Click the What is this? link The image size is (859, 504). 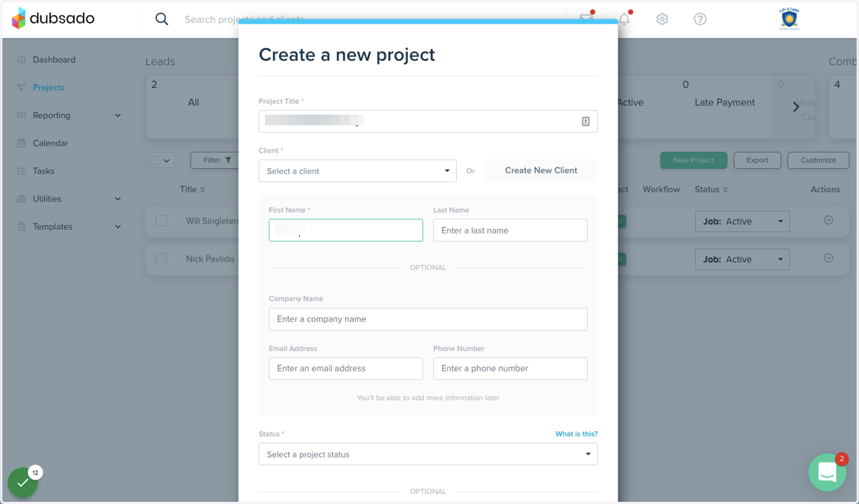coord(576,434)
